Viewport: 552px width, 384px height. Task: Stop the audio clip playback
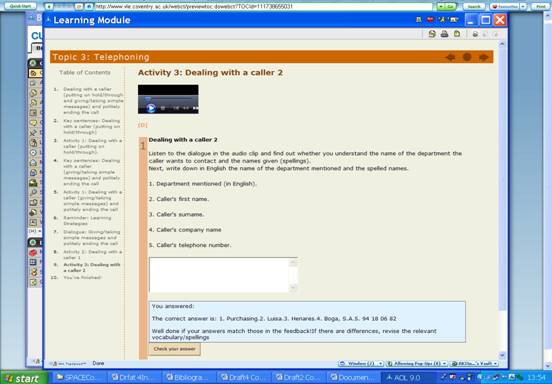(x=163, y=108)
